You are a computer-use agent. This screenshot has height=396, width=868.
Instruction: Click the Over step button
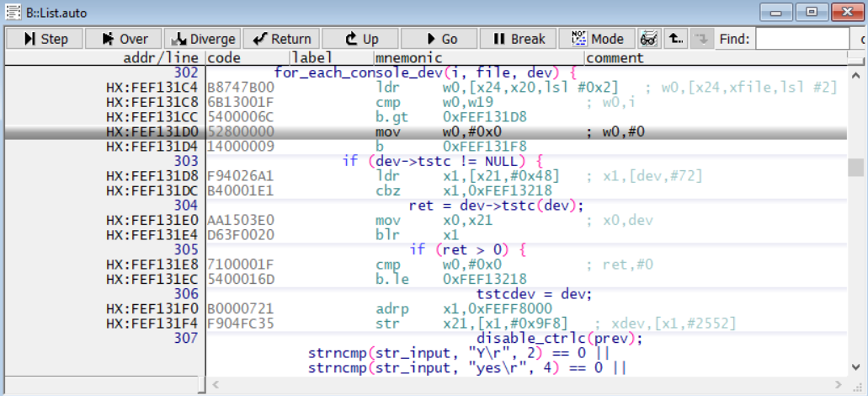124,39
